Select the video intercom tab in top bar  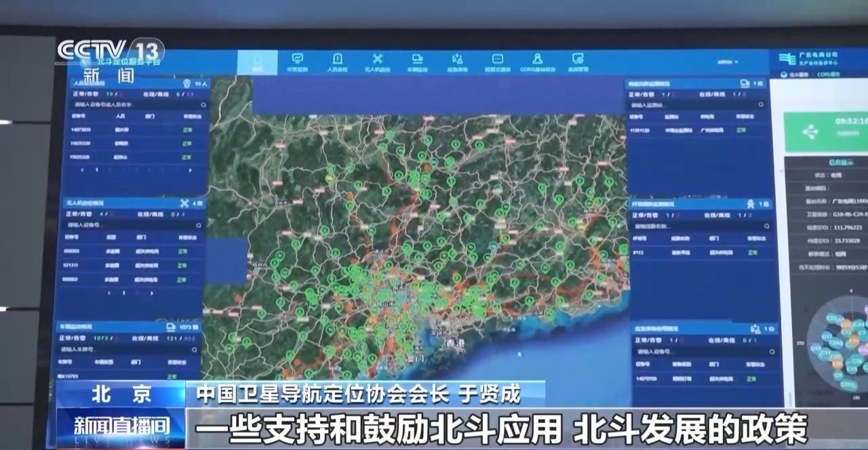click(x=497, y=62)
